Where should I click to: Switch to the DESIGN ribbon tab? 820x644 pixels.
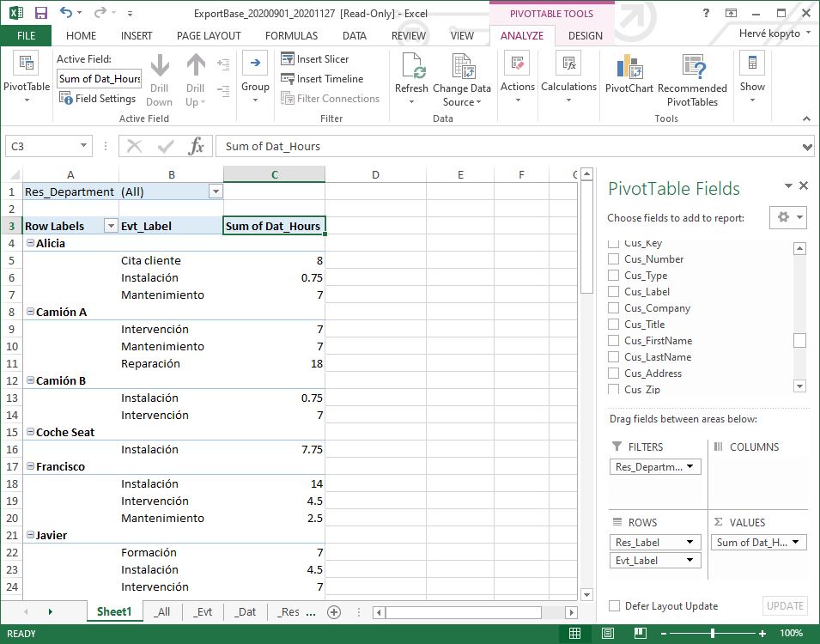pyautogui.click(x=585, y=36)
